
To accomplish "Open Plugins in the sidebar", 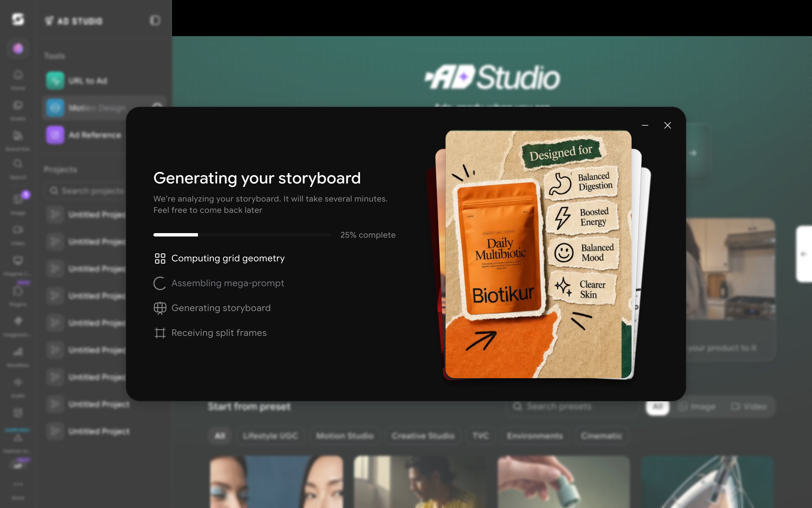I will tap(18, 296).
